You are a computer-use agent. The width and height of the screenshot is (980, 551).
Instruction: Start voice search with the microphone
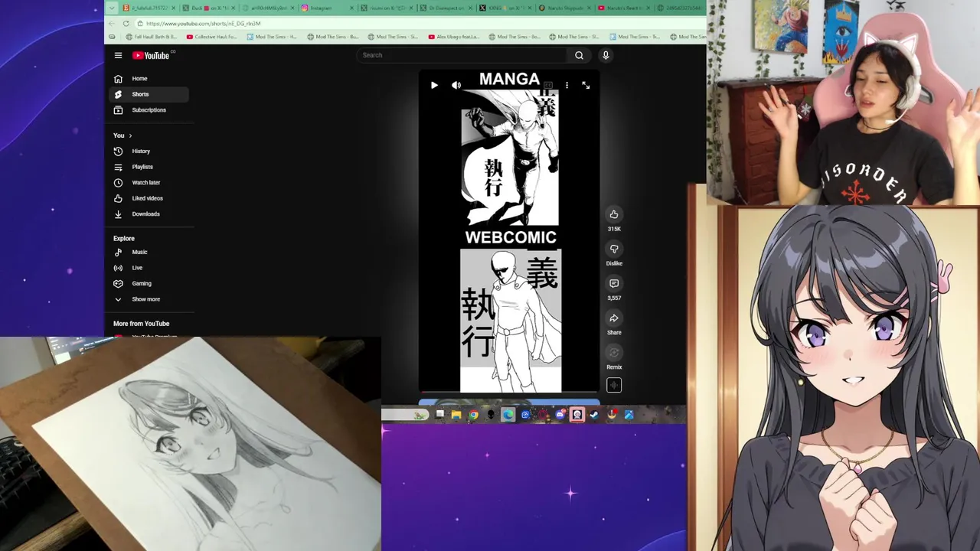point(606,55)
